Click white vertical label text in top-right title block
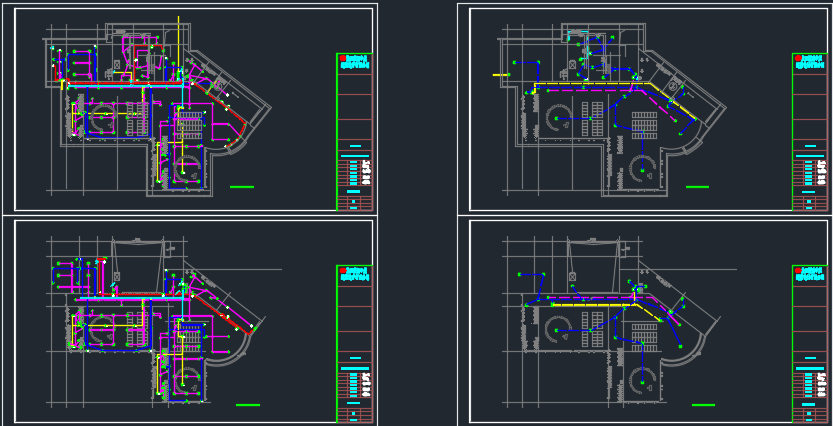Screen dimensions: 833x426 [822, 172]
